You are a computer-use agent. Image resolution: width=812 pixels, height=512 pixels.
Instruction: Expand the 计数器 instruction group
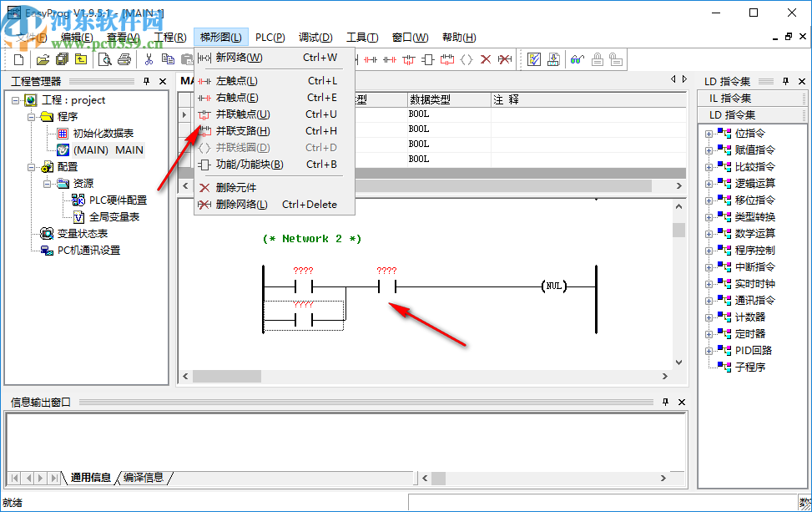click(x=709, y=317)
